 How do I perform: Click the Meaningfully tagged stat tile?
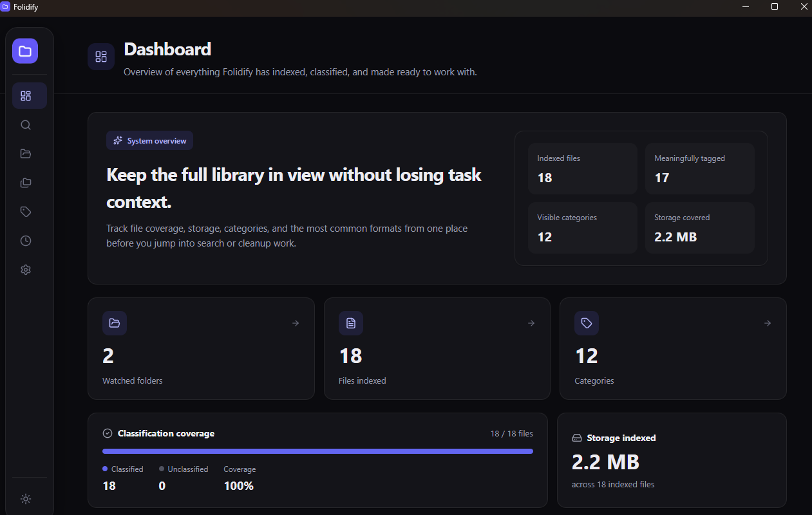click(700, 169)
